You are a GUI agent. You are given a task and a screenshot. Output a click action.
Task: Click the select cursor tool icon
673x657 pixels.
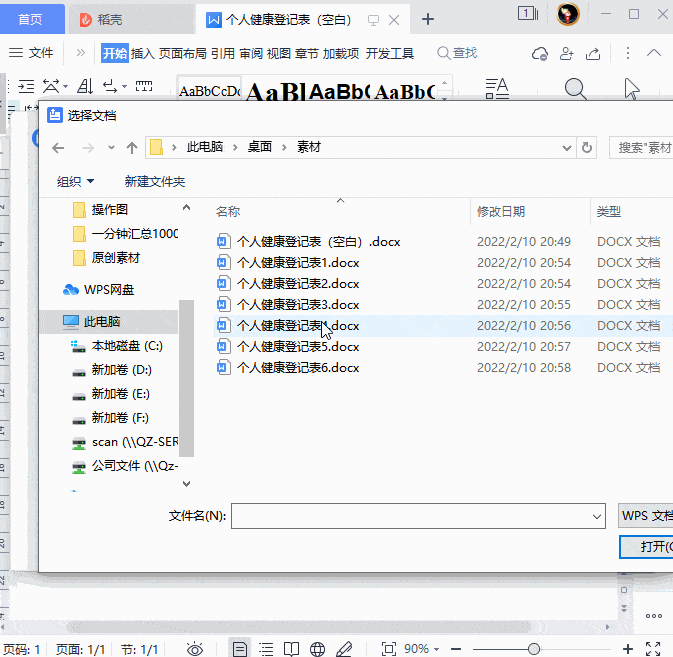(632, 89)
